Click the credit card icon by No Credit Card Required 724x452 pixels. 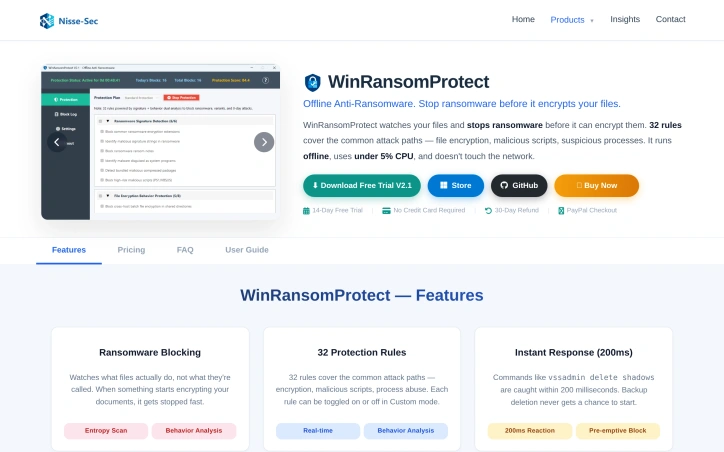386,211
